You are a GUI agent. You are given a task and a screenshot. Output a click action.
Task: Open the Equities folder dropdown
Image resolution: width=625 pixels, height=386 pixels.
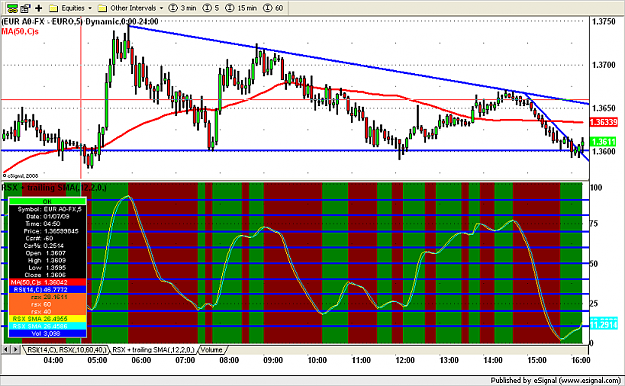(x=71, y=8)
